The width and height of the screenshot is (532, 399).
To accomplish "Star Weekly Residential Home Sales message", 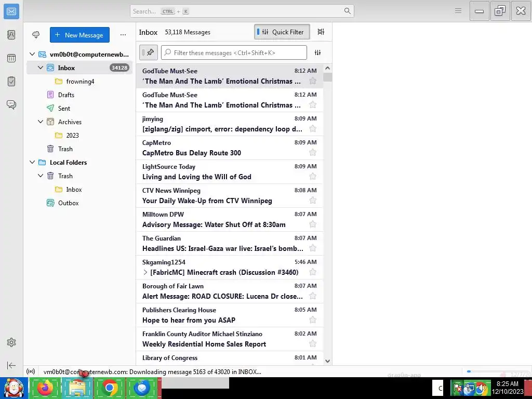I will pos(313,344).
